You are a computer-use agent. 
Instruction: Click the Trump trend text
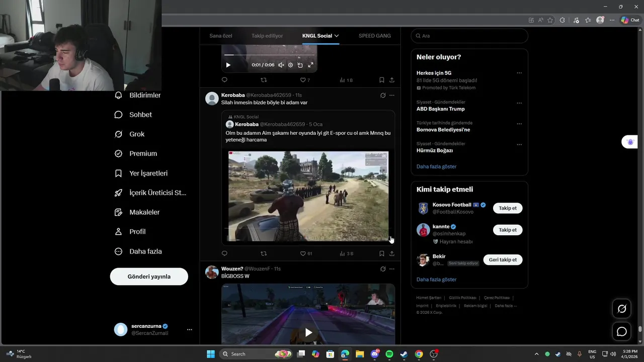(x=441, y=109)
